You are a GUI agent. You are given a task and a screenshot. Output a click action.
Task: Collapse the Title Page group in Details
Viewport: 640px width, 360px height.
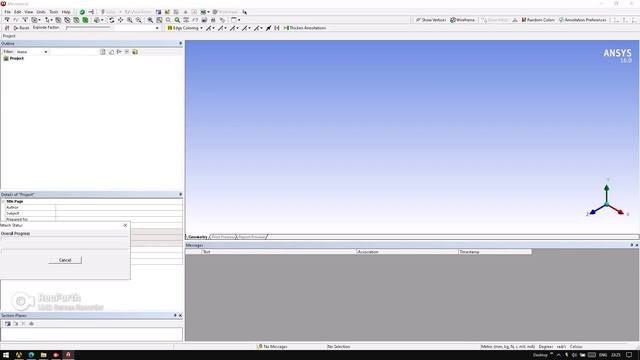pyautogui.click(x=3, y=201)
